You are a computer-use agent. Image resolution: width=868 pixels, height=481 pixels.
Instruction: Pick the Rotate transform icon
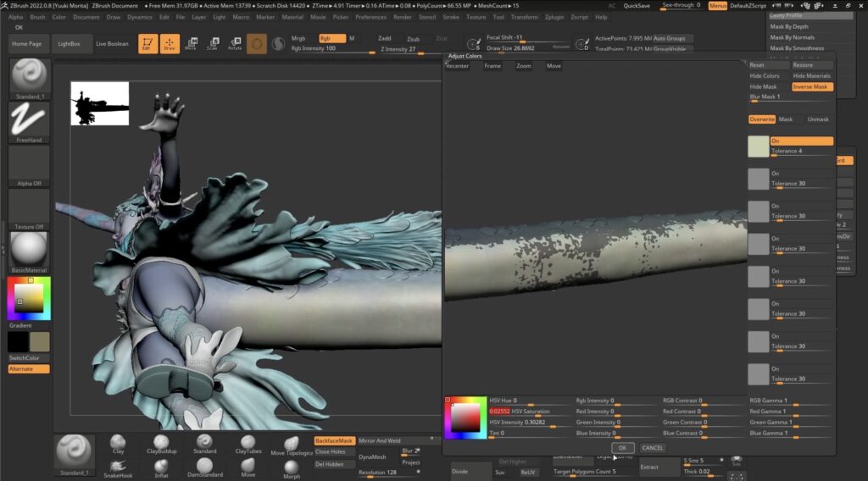(235, 43)
